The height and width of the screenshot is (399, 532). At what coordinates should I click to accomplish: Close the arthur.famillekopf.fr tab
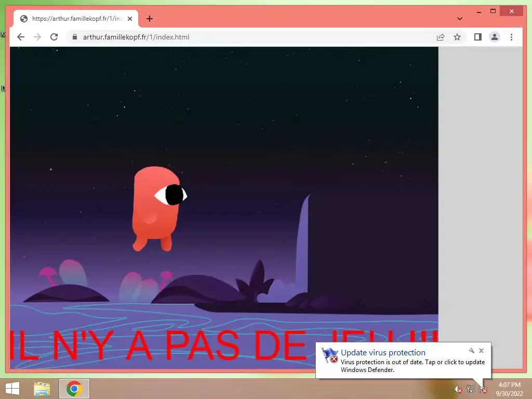(129, 19)
